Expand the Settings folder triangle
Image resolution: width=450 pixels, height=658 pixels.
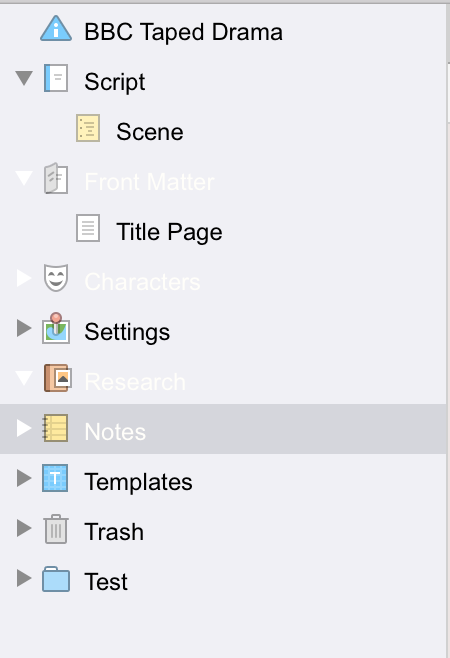pyautogui.click(x=24, y=328)
